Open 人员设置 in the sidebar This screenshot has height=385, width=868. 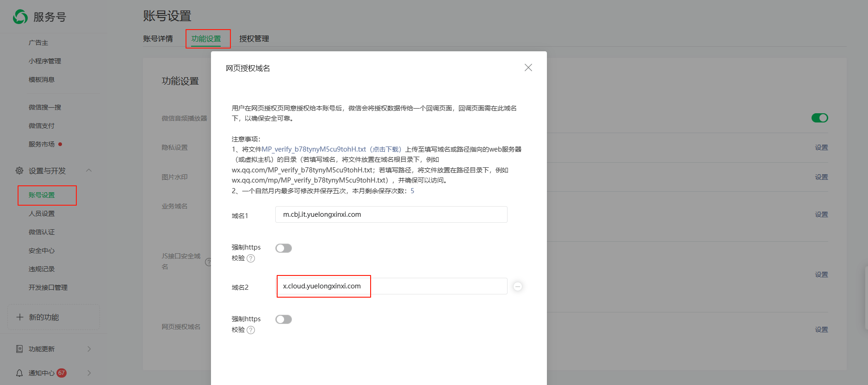click(x=42, y=214)
